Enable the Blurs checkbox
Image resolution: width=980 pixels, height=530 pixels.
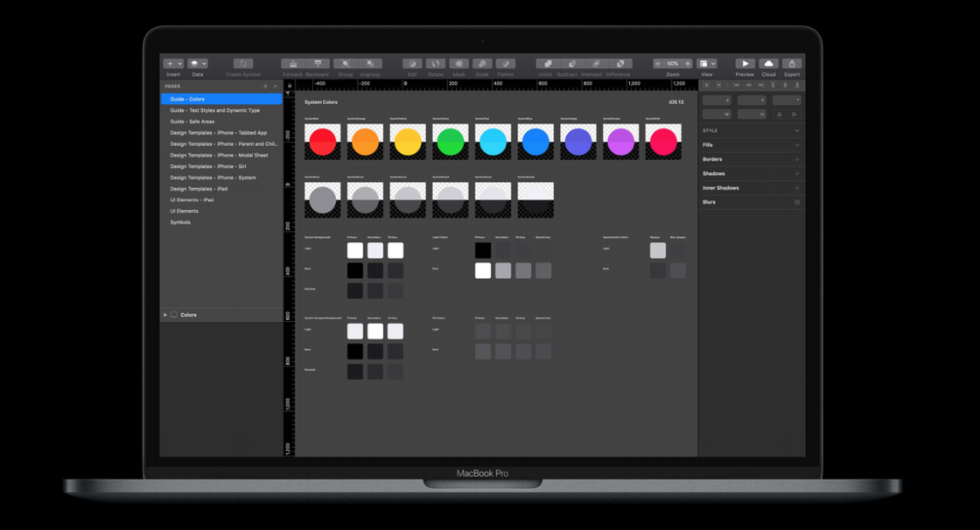pos(797,203)
